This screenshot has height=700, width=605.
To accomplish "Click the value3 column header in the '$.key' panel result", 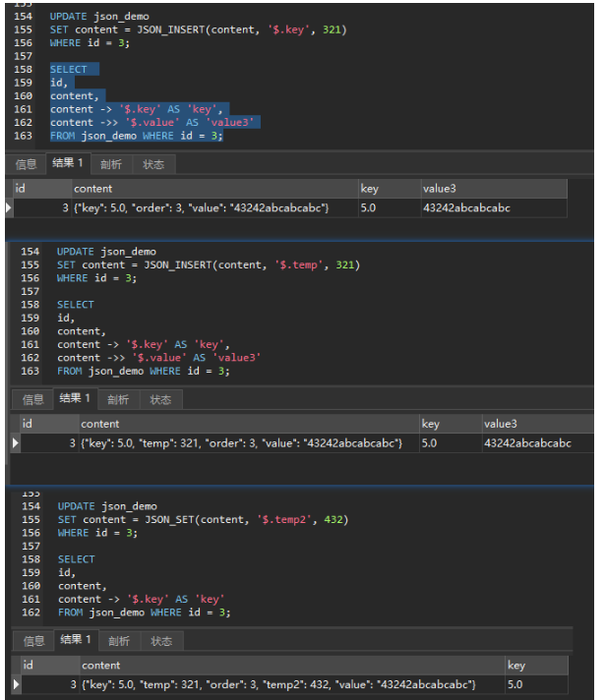I will tap(494, 189).
